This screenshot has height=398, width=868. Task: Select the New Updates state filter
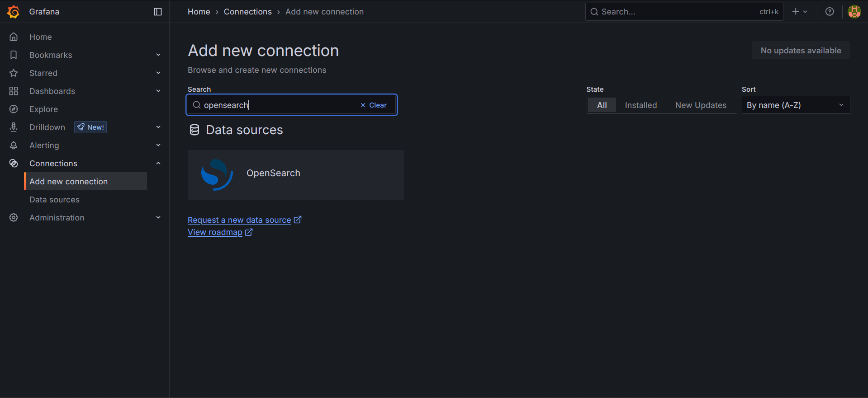coord(701,105)
